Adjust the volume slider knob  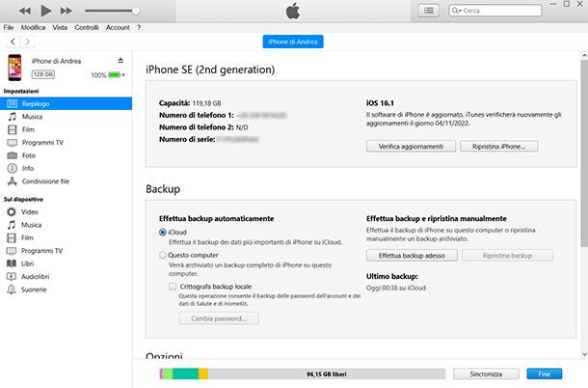point(136,11)
